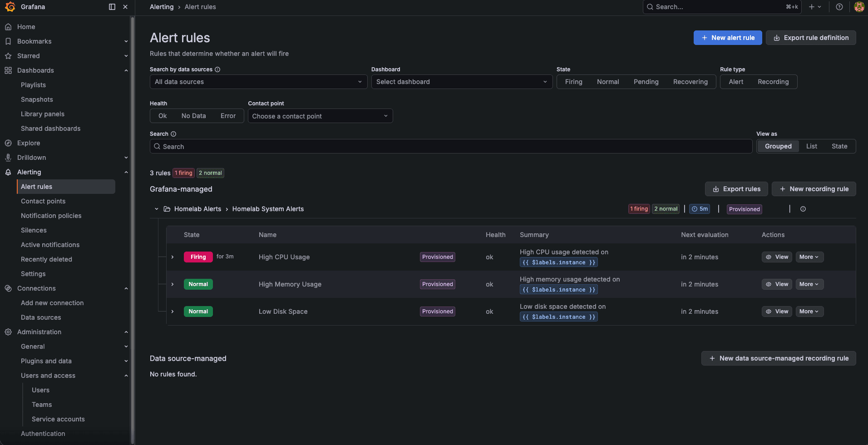Open the help question mark icon
868x445 pixels.
pyautogui.click(x=839, y=7)
